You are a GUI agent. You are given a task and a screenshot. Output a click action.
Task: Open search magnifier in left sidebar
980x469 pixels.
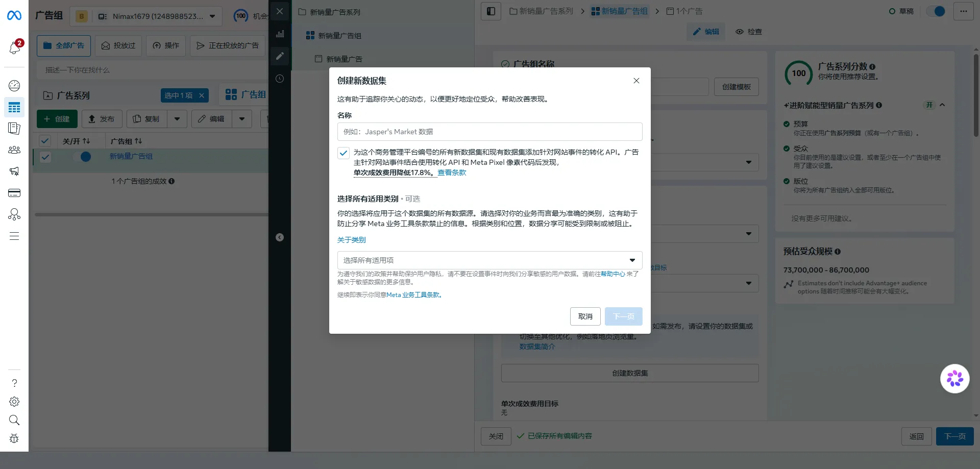pyautogui.click(x=14, y=420)
